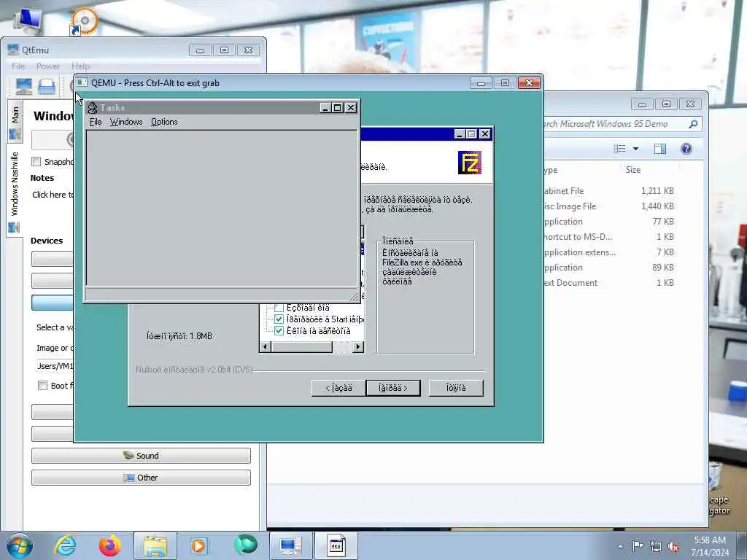Click the FileZilla FZ logo in installer
Image resolution: width=747 pixels, height=560 pixels.
(470, 163)
